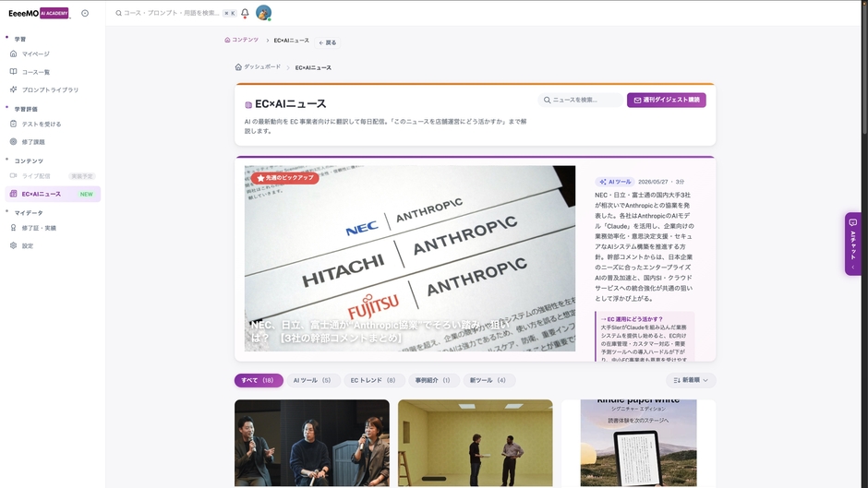Image resolution: width=868 pixels, height=488 pixels.
Task: Open the notification bell
Action: (245, 13)
